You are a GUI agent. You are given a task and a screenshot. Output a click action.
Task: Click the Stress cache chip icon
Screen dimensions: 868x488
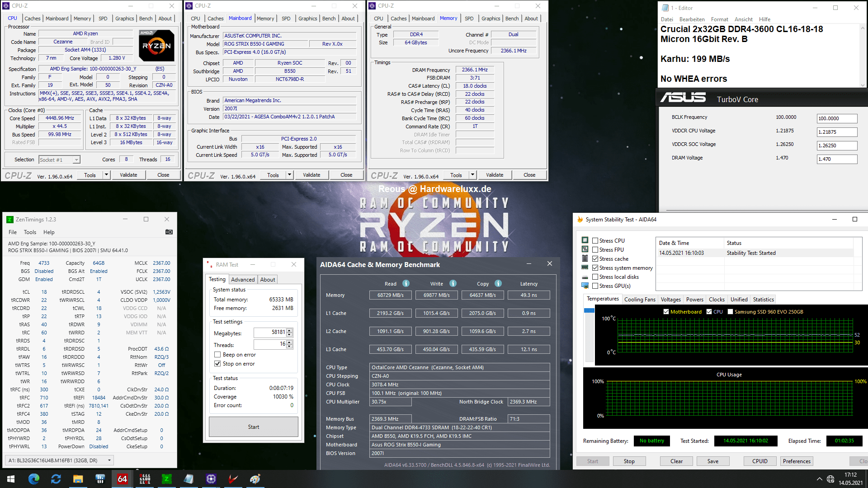585,258
